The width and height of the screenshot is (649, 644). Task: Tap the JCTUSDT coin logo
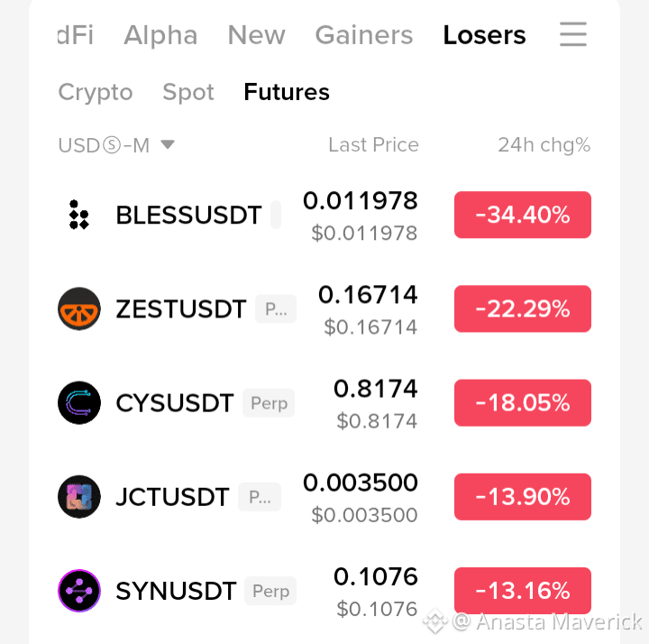79,497
